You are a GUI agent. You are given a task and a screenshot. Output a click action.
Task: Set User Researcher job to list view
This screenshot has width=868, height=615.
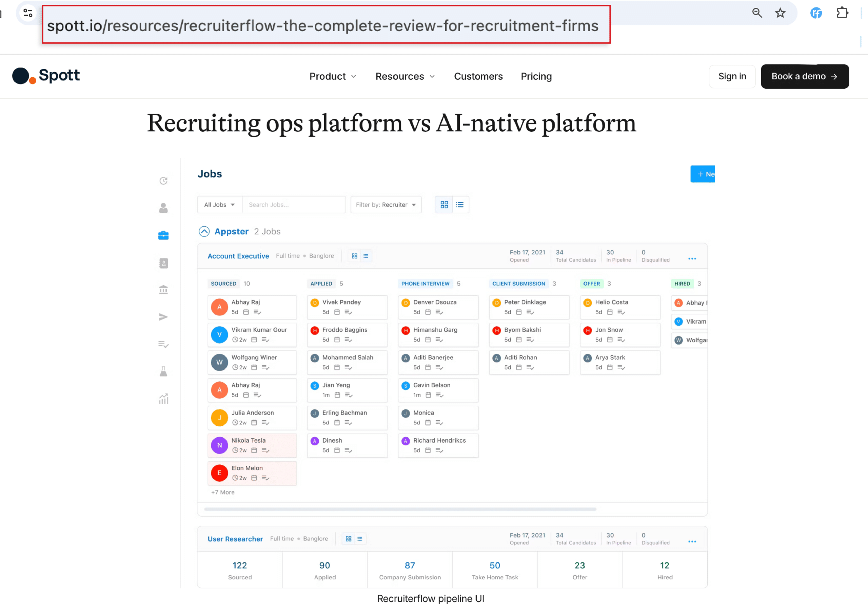pyautogui.click(x=360, y=539)
